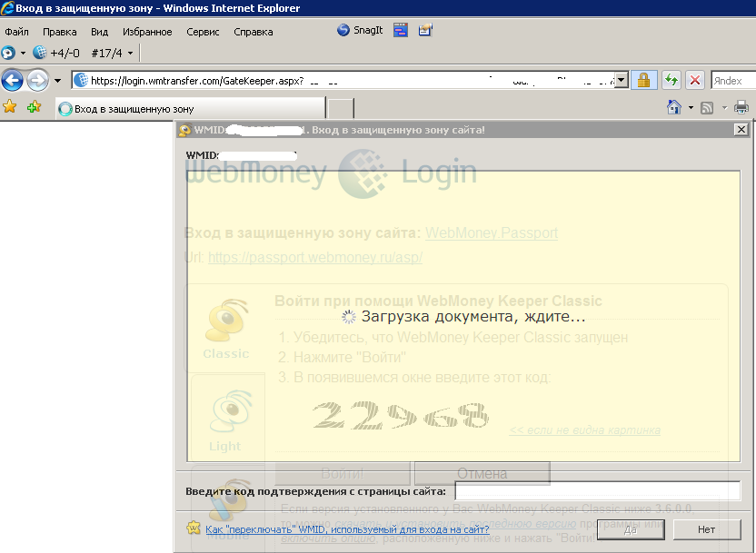Refresh the page with the green arrows icon
This screenshot has height=553, width=756.
click(671, 80)
